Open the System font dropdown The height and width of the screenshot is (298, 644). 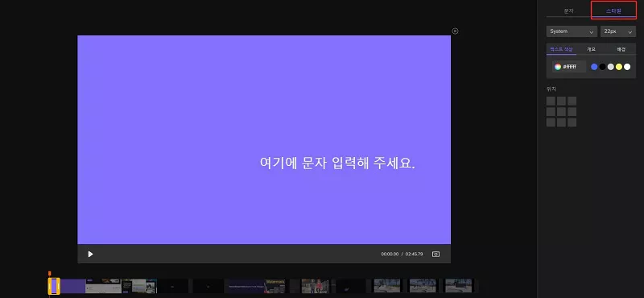572,31
